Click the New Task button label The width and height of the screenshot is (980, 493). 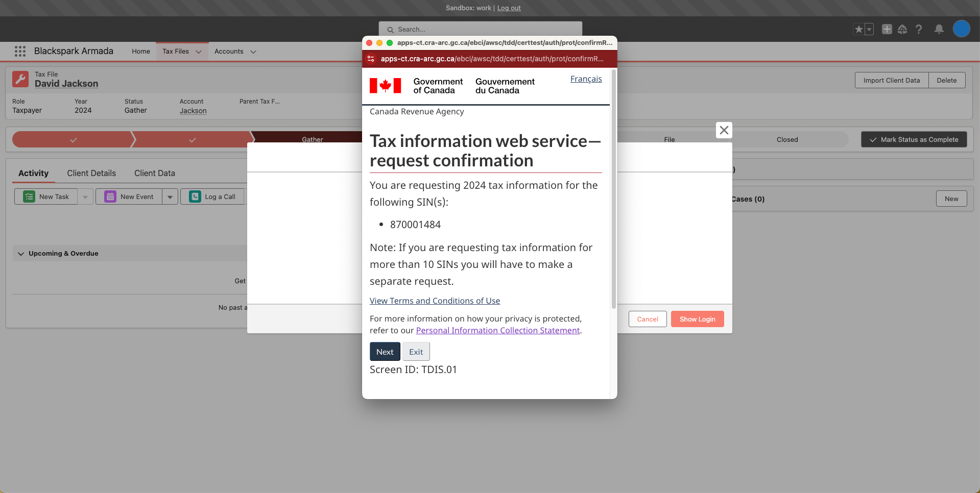pos(54,196)
